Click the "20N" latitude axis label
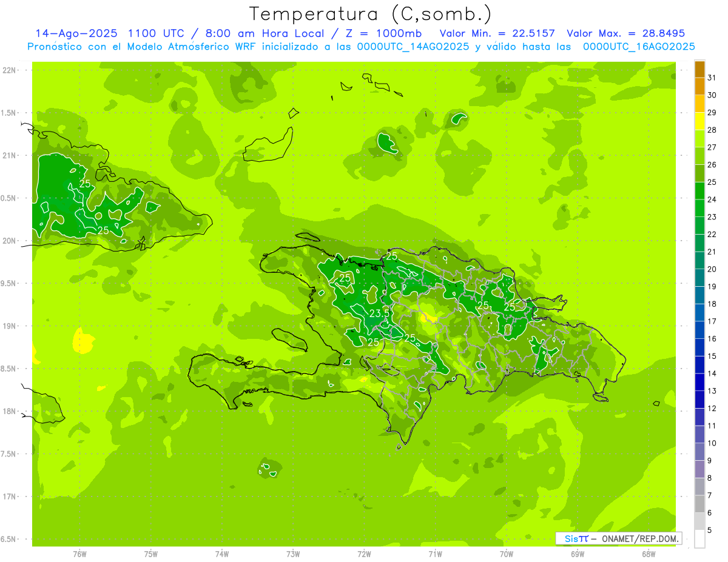This screenshot has width=728, height=562. pyautogui.click(x=10, y=241)
